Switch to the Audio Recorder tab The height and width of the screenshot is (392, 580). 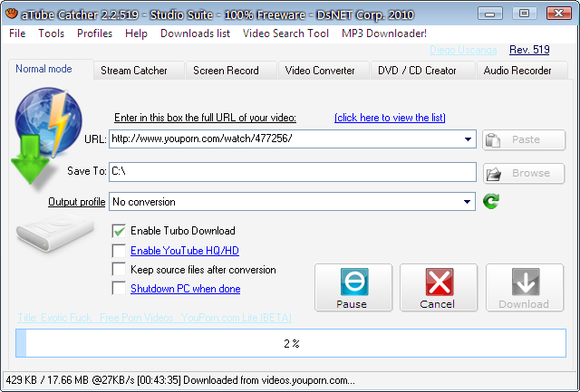[x=522, y=71]
